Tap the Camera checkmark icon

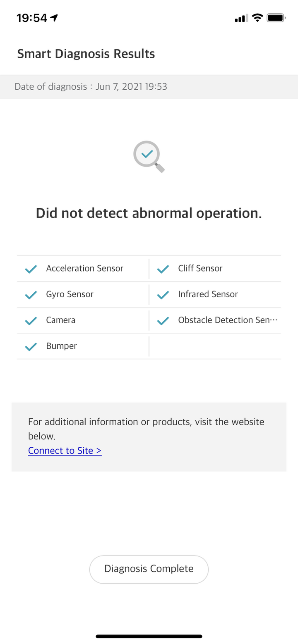click(31, 321)
